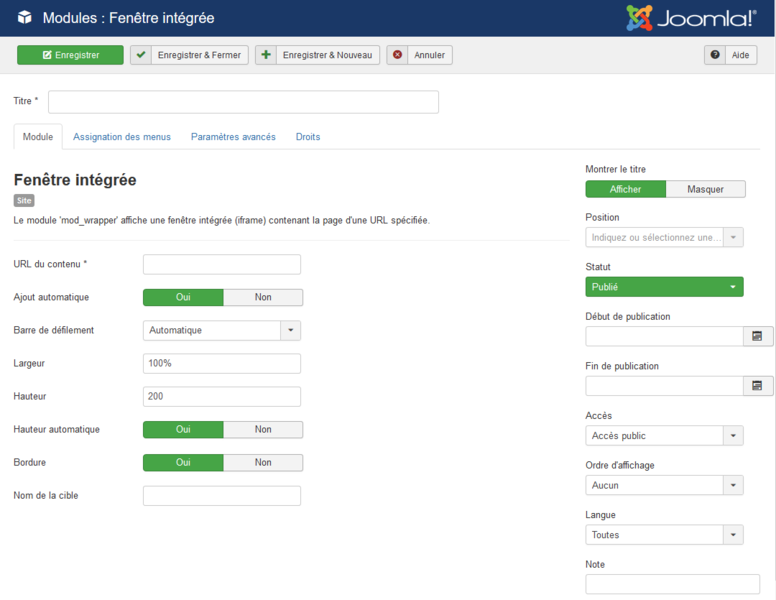Image resolution: width=776 pixels, height=600 pixels.
Task: Save the module with Enregistrer button
Action: (70, 55)
